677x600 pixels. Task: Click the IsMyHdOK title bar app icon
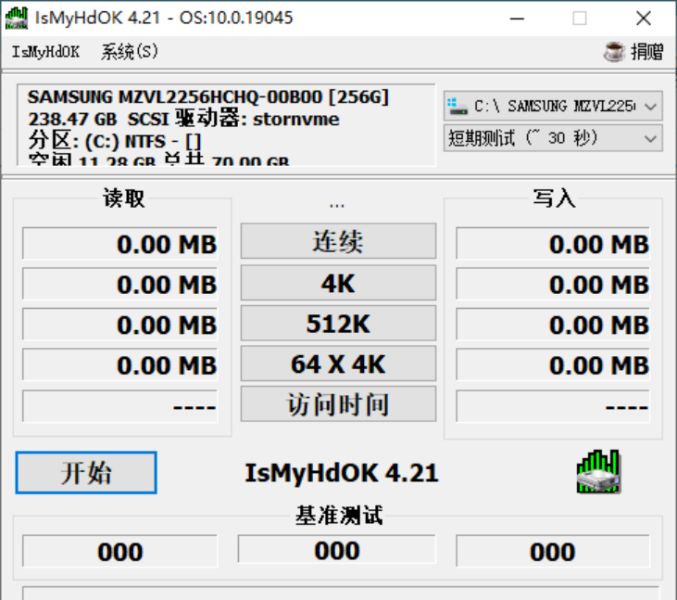[16, 18]
